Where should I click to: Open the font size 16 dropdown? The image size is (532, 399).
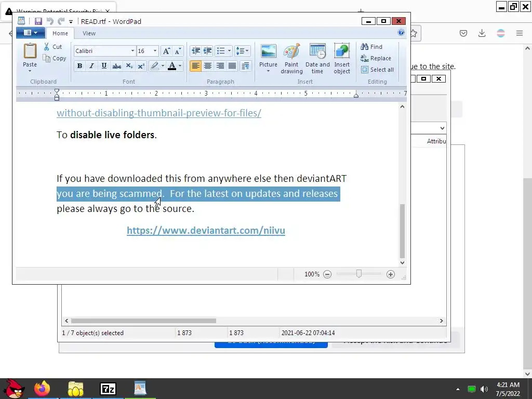coord(155,51)
